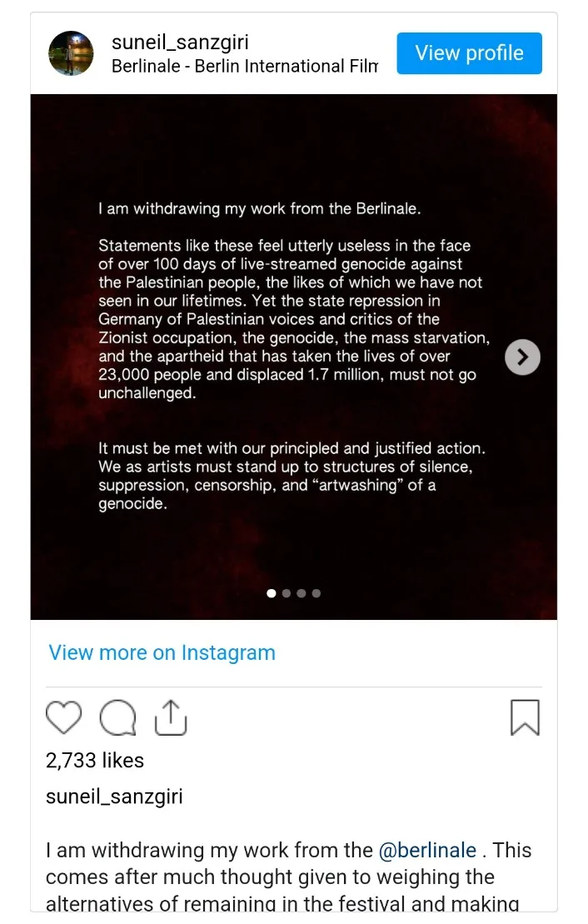Open comments via speech bubble icon

[x=117, y=717]
